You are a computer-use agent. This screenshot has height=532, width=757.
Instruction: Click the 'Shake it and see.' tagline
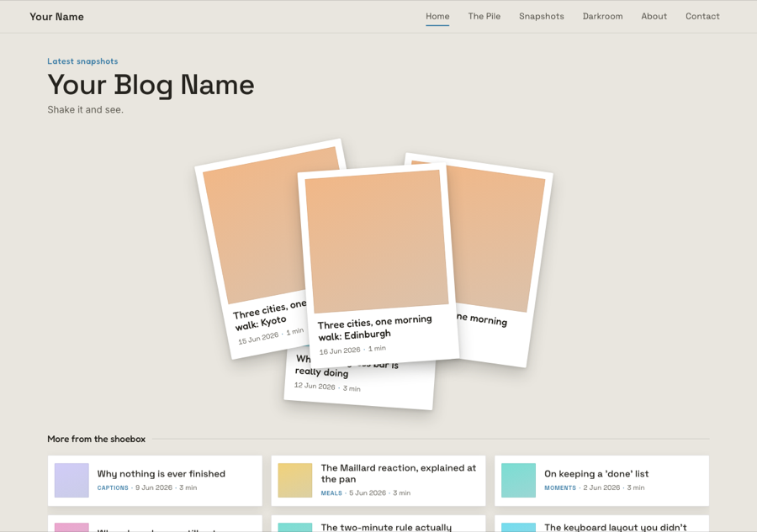tap(86, 109)
